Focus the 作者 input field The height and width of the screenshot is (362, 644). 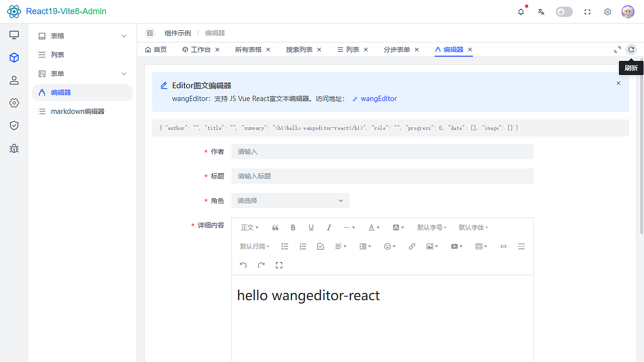tap(382, 152)
